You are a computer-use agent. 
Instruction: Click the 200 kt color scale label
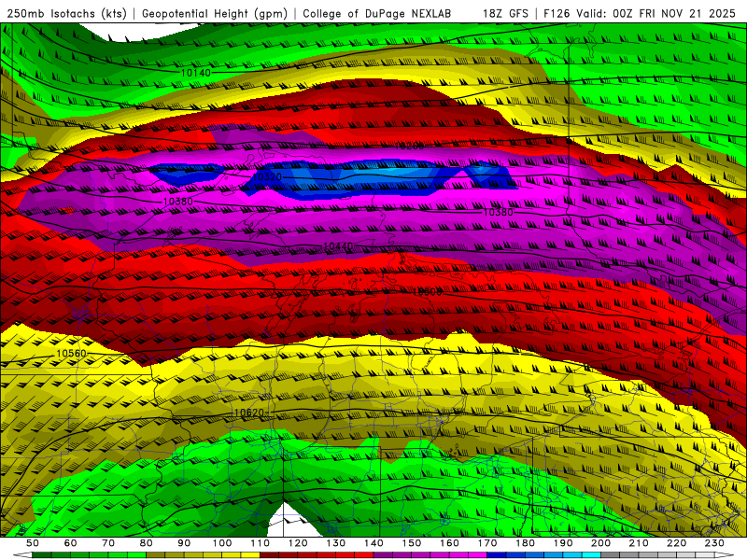tap(600, 543)
